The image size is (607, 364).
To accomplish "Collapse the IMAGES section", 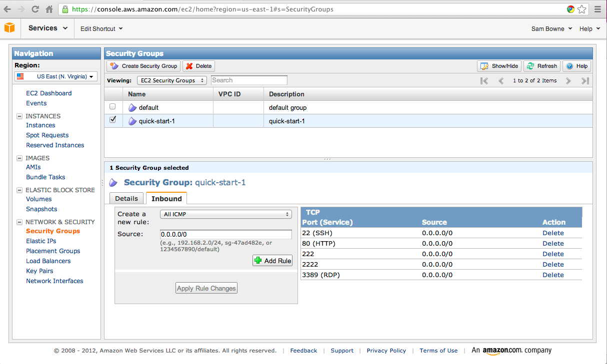I will [19, 158].
